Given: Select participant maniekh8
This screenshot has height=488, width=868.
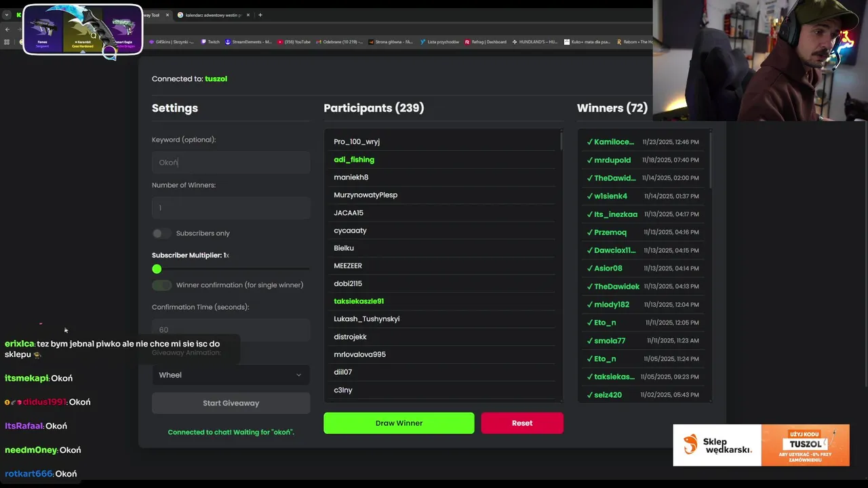Looking at the screenshot, I should pos(351,177).
